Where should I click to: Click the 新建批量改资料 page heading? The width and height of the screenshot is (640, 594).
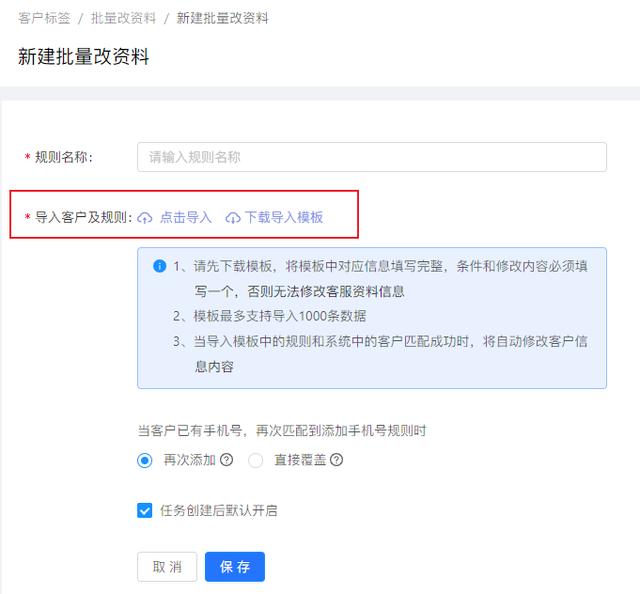[x=83, y=56]
